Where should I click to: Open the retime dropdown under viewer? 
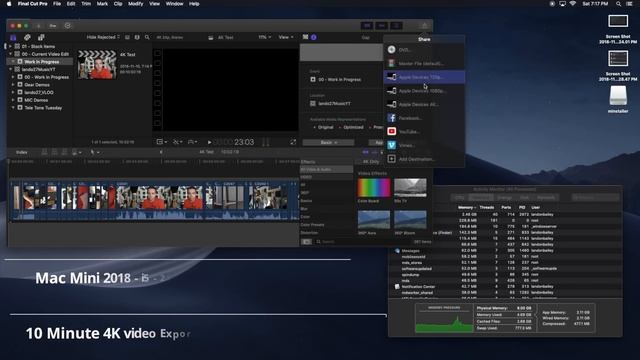pos(192,142)
